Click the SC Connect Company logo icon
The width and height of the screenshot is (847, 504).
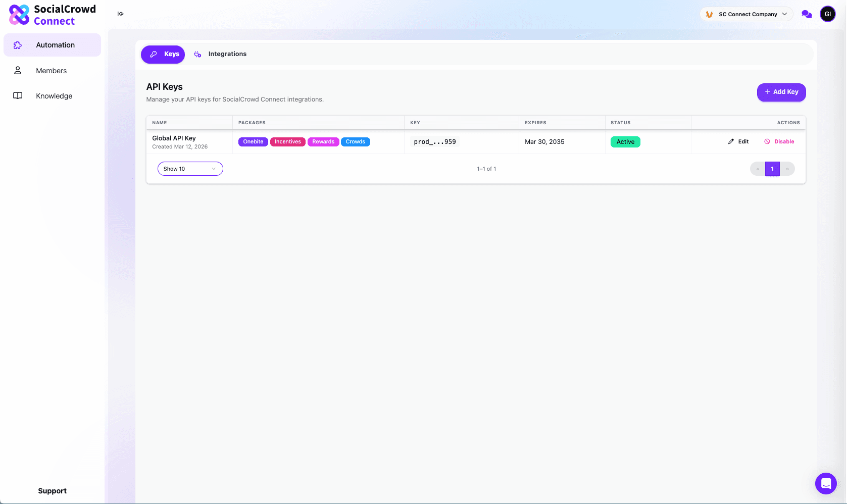coord(709,14)
